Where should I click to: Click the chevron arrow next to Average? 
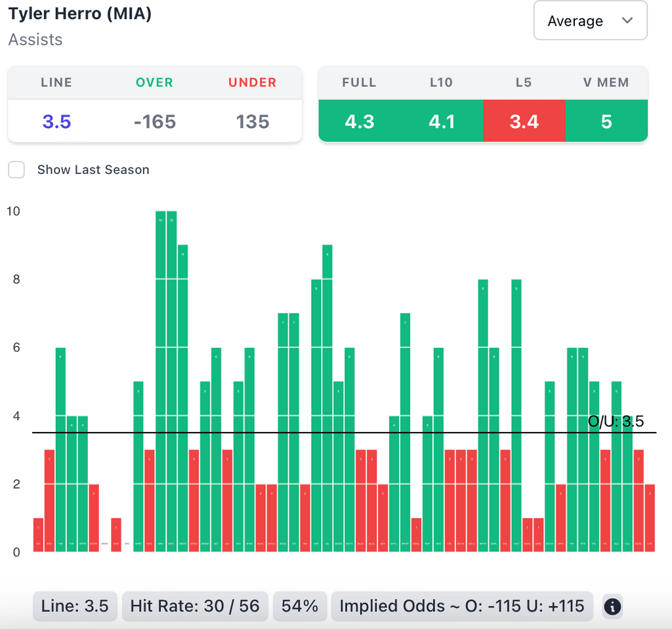click(627, 20)
